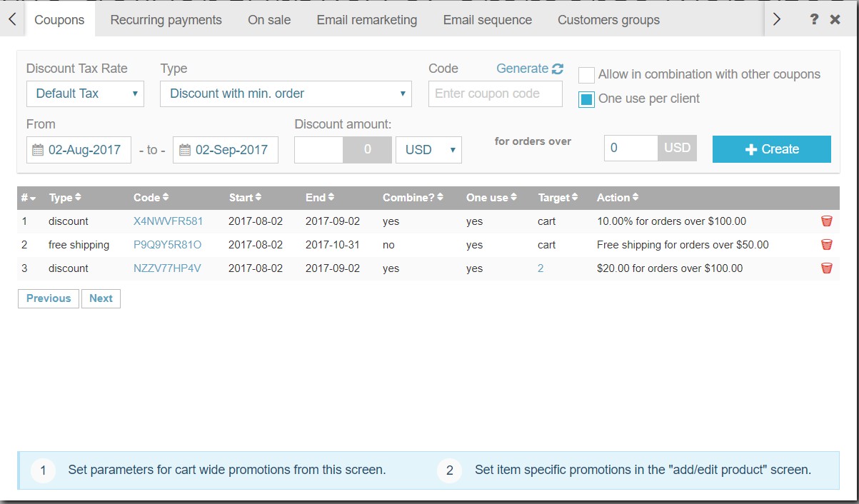The image size is (859, 504).
Task: Expand the coupon Type dropdown
Action: pyautogui.click(x=286, y=94)
